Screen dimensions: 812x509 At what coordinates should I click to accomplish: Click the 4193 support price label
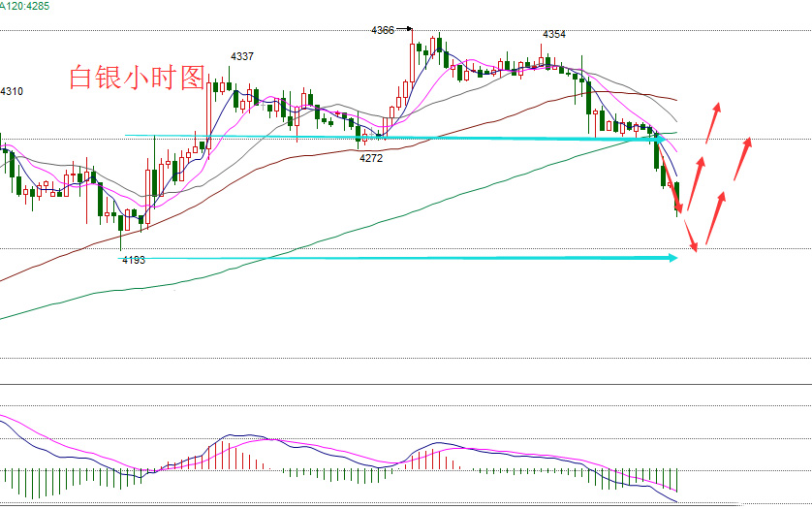(134, 260)
